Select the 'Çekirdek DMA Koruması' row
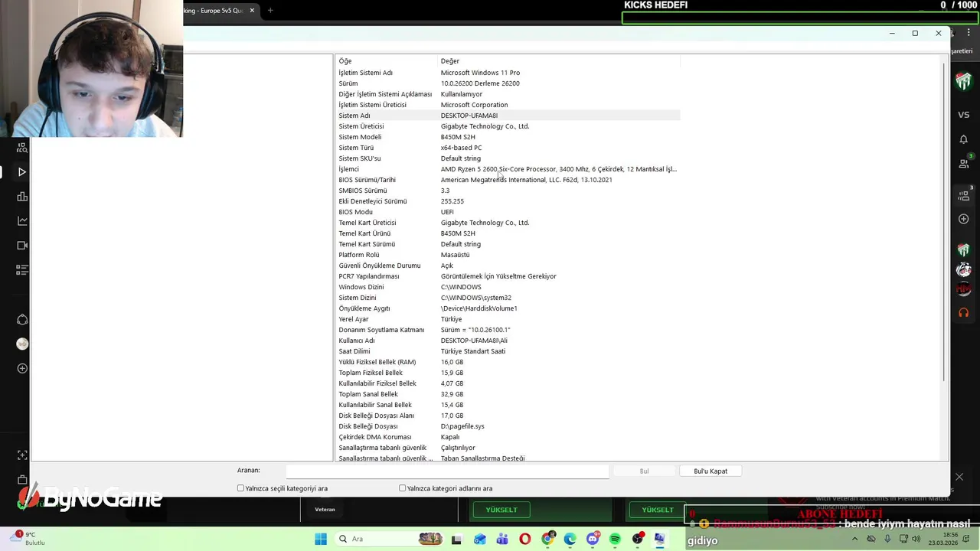 (508, 437)
